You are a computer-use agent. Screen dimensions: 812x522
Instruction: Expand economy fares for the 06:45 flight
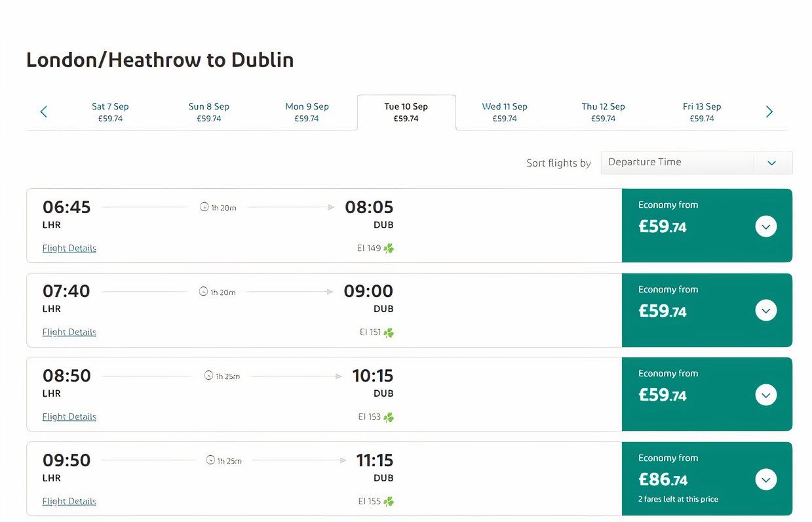coord(765,226)
